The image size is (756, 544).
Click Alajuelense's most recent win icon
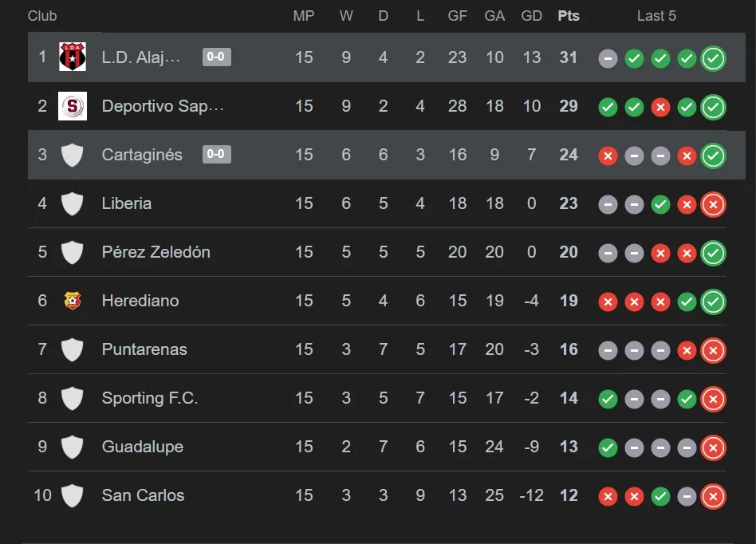point(713,58)
